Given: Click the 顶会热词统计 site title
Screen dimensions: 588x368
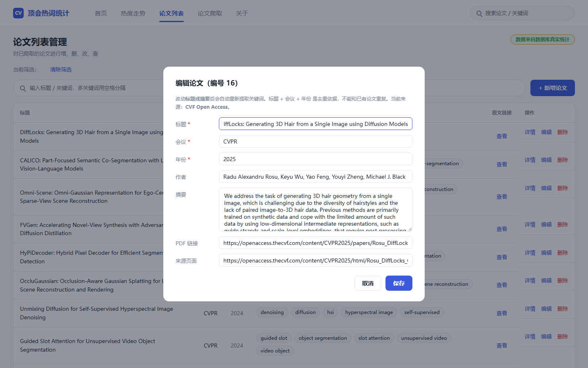Looking at the screenshot, I should (x=49, y=13).
